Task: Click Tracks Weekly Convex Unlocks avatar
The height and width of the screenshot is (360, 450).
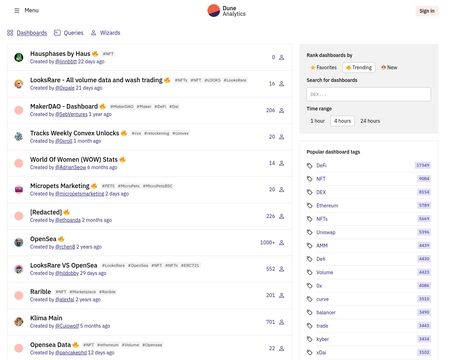Action: [x=19, y=137]
